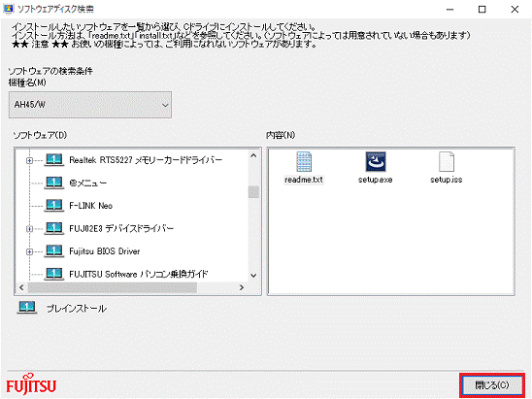Click the horizontal scrollbar thumb

click(x=113, y=287)
